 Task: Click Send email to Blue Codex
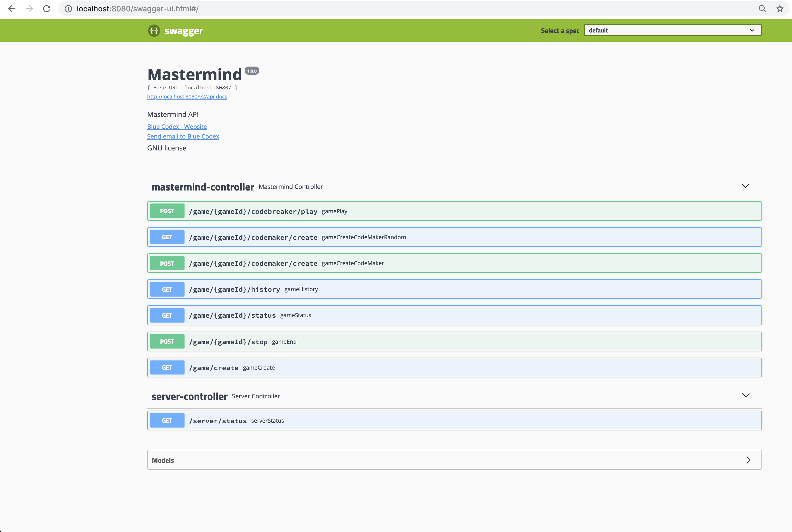[x=183, y=136]
